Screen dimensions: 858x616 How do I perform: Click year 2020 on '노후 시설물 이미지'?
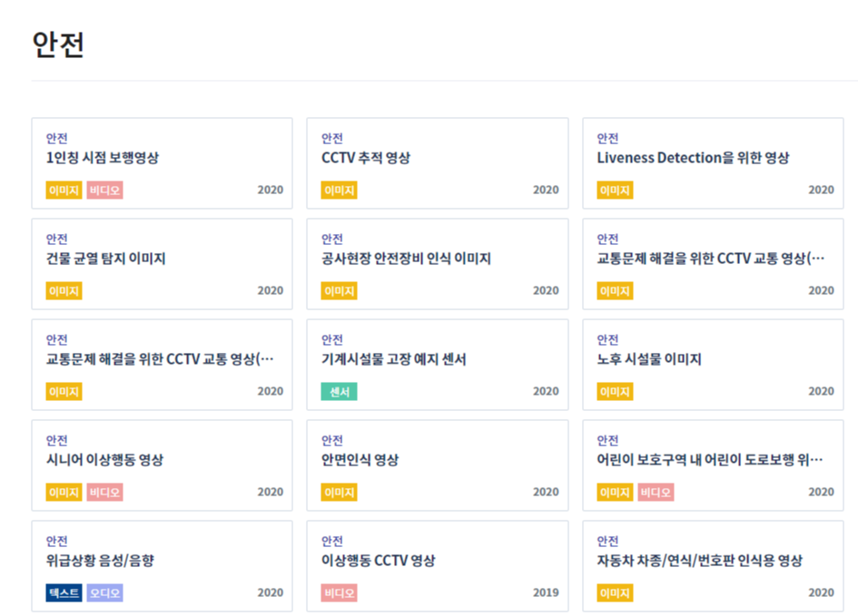822,391
